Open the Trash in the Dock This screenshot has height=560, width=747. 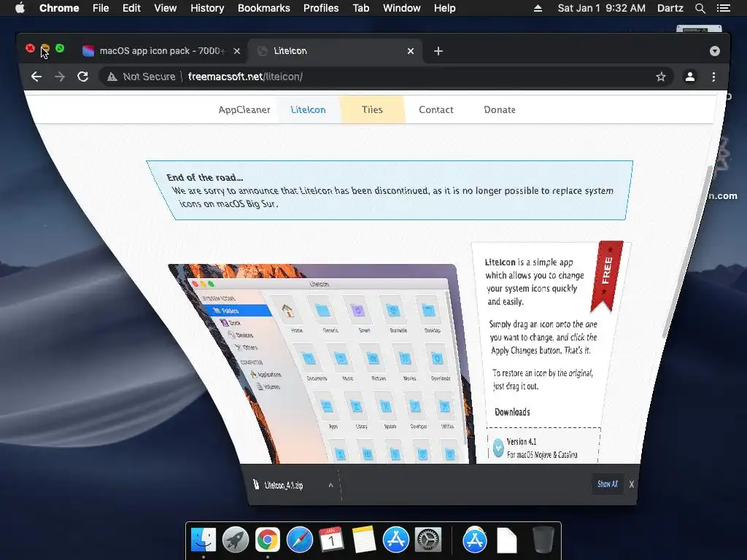pos(543,540)
